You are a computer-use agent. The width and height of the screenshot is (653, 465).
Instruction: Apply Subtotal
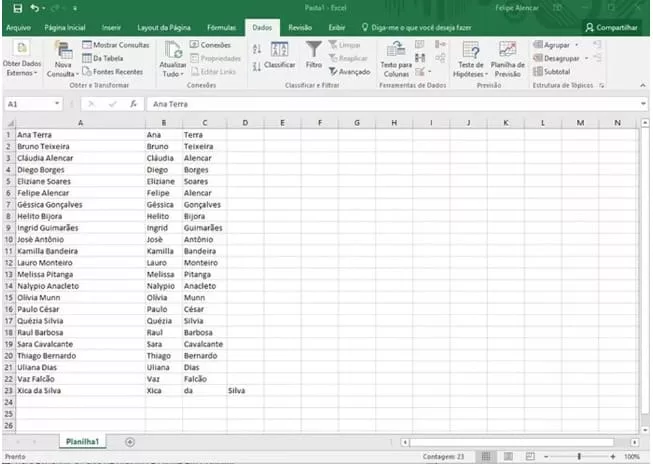tap(552, 72)
